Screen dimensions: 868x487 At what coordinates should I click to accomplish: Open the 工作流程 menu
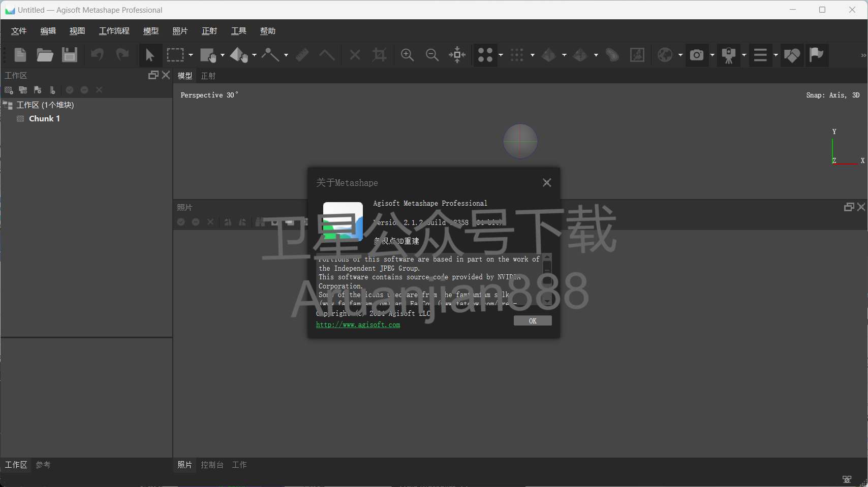114,31
